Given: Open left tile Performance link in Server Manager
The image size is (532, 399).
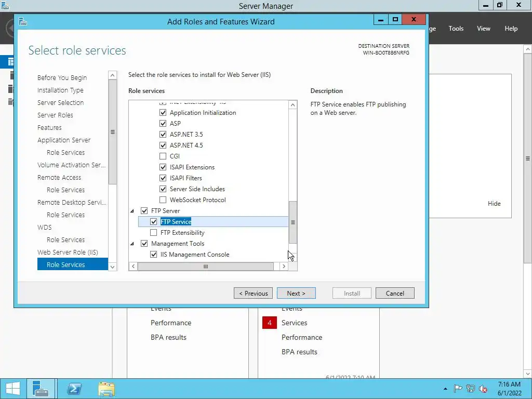Looking at the screenshot, I should pyautogui.click(x=171, y=323).
